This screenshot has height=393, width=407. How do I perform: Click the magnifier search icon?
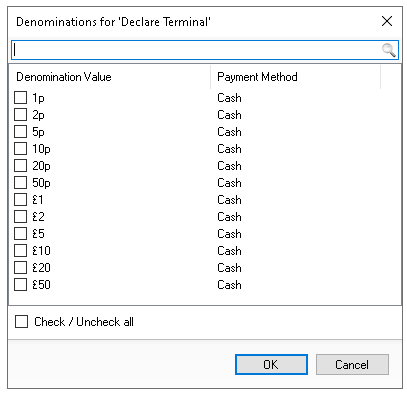[388, 50]
